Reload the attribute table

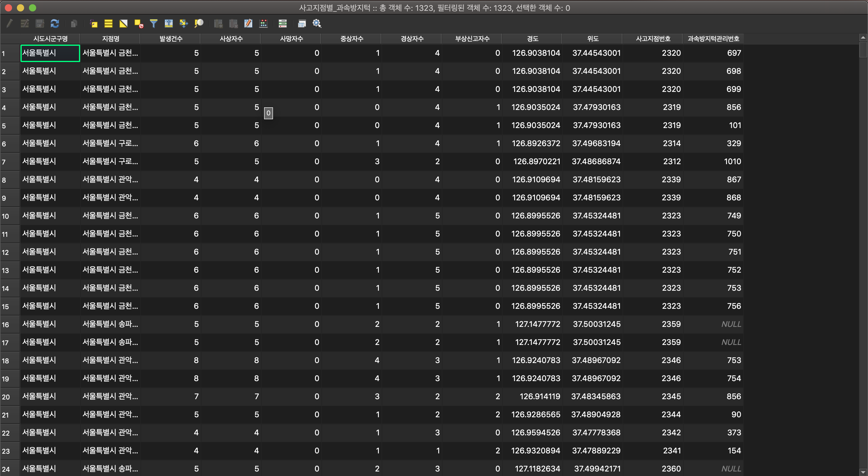coord(55,23)
